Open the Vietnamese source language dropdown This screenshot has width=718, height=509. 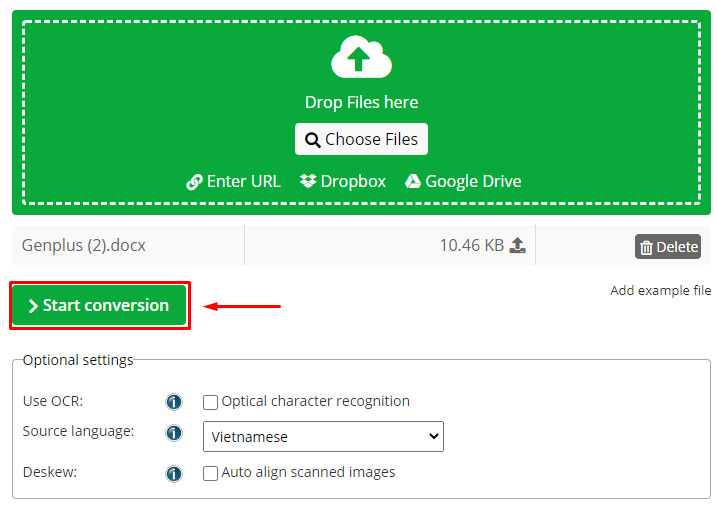[x=323, y=436]
